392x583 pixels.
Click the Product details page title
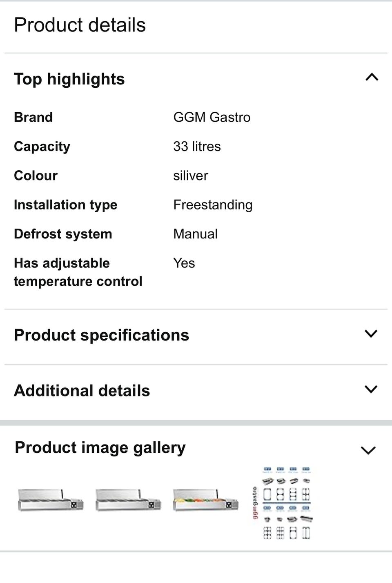(80, 25)
